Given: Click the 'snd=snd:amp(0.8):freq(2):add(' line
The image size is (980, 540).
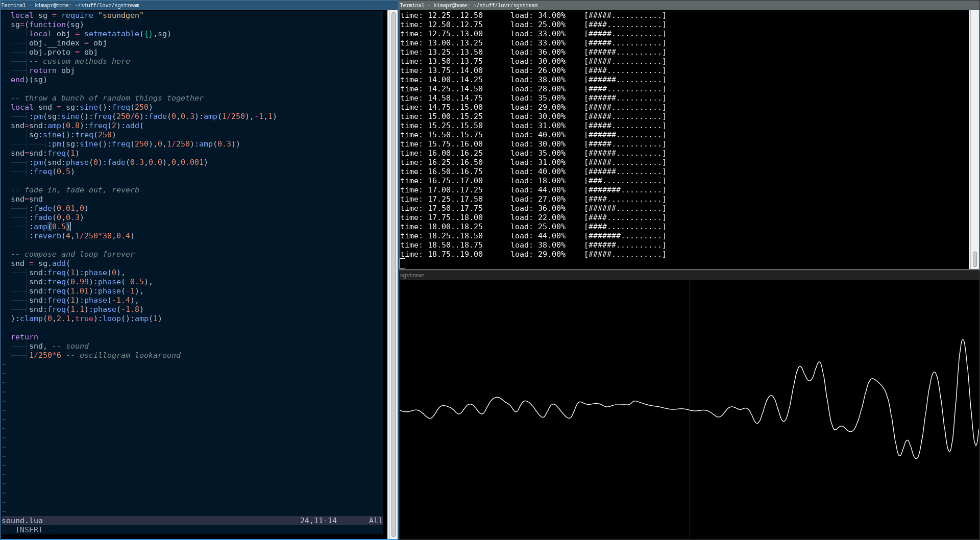Looking at the screenshot, I should click(x=77, y=126).
